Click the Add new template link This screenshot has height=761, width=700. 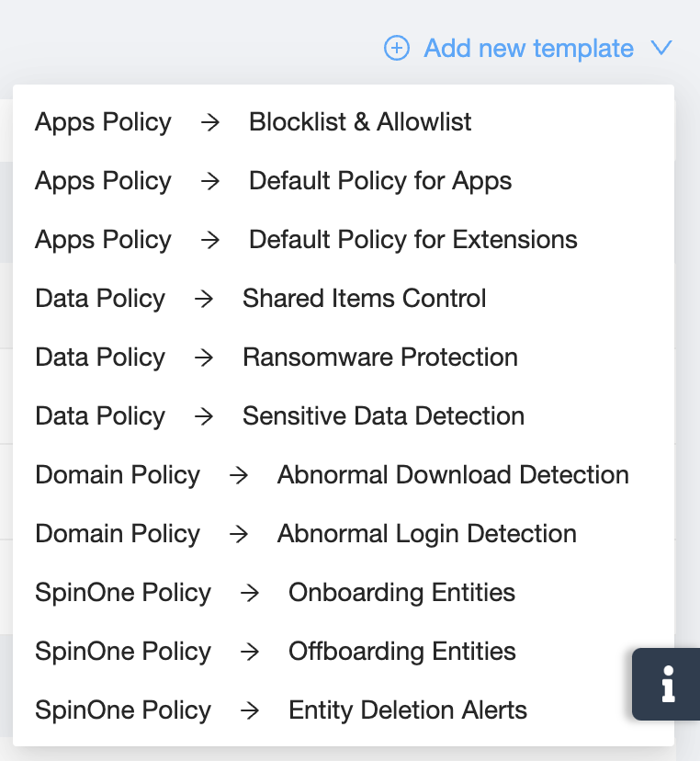(528, 48)
